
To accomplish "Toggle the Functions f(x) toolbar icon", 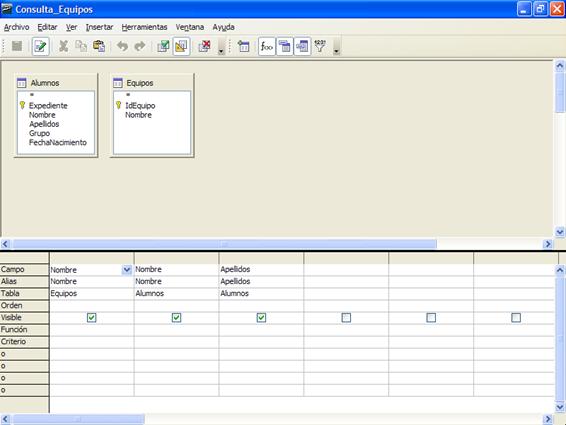I will tap(267, 46).
